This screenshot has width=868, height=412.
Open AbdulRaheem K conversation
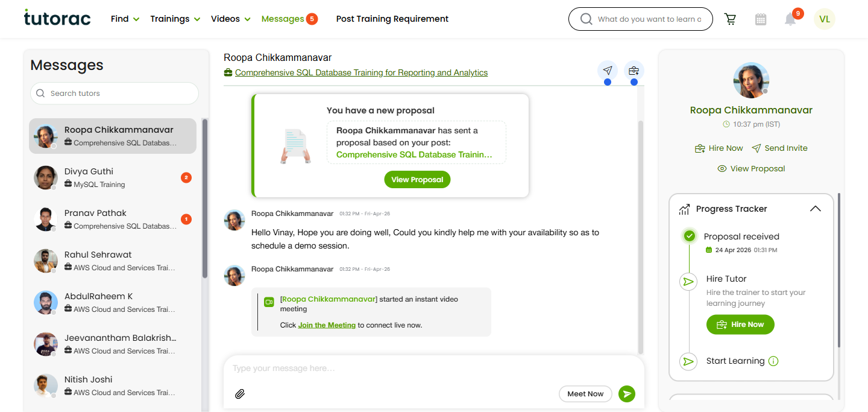tap(113, 303)
